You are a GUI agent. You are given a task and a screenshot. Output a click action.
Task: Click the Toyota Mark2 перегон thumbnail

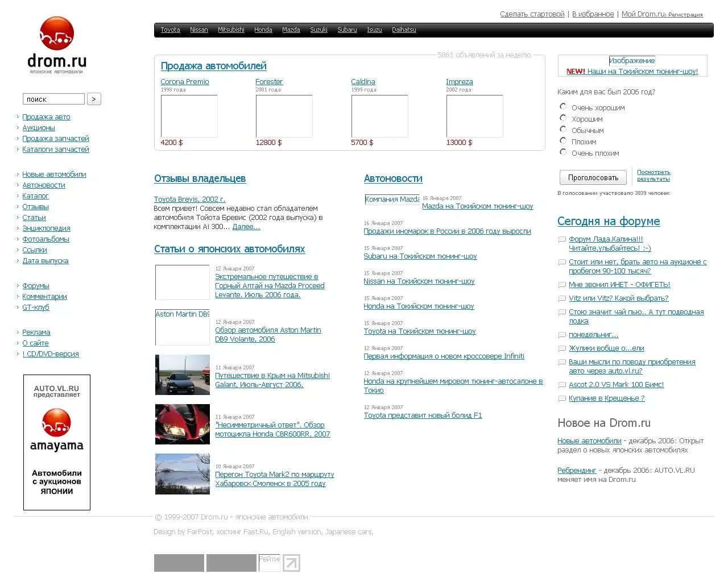(x=183, y=473)
